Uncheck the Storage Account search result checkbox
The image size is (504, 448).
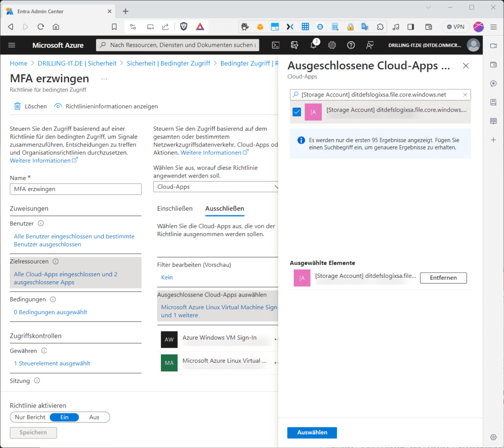click(297, 112)
